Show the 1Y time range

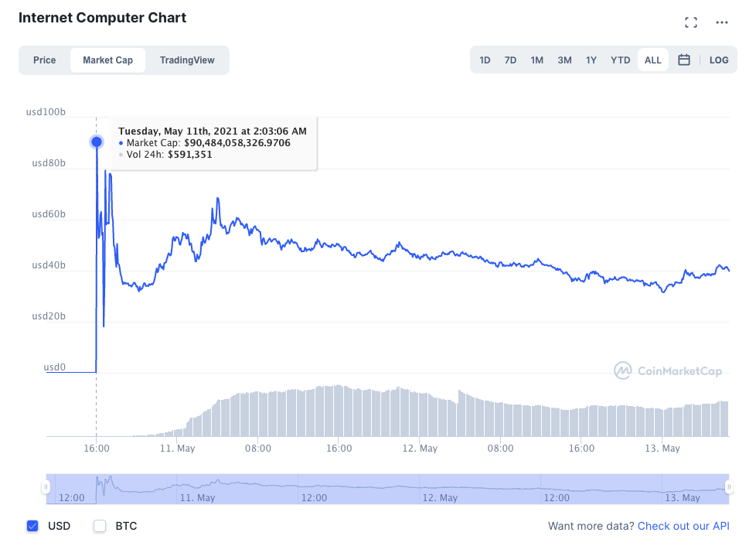pyautogui.click(x=591, y=60)
